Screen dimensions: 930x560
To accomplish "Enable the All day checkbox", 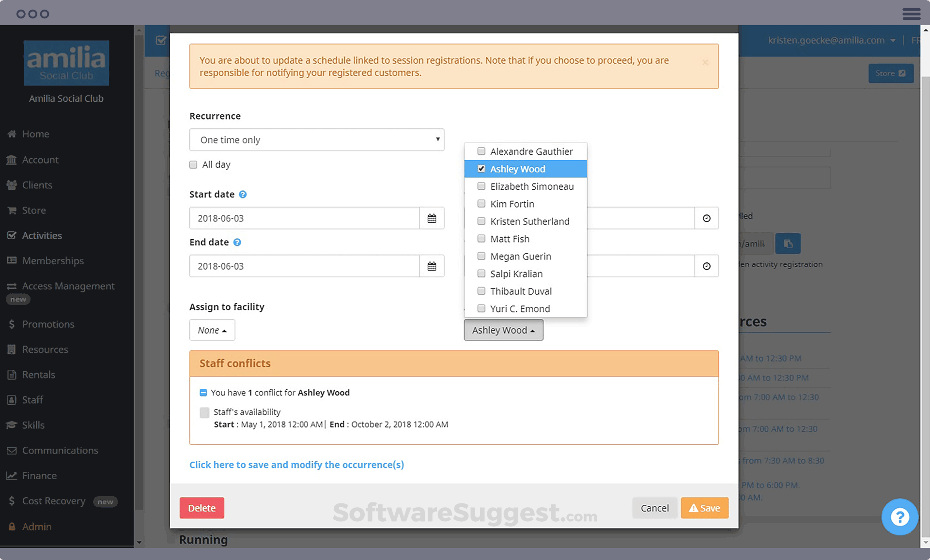I will coord(193,165).
